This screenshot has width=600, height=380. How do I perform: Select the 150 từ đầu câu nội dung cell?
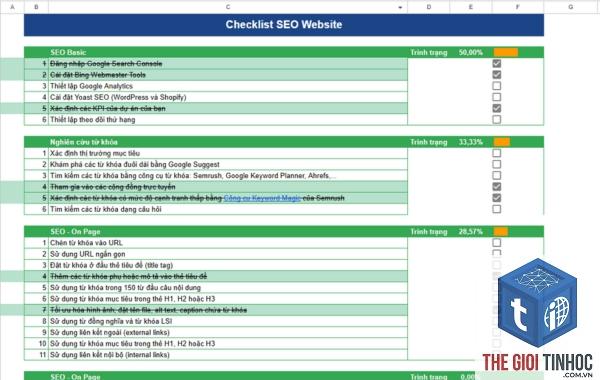coord(228,287)
